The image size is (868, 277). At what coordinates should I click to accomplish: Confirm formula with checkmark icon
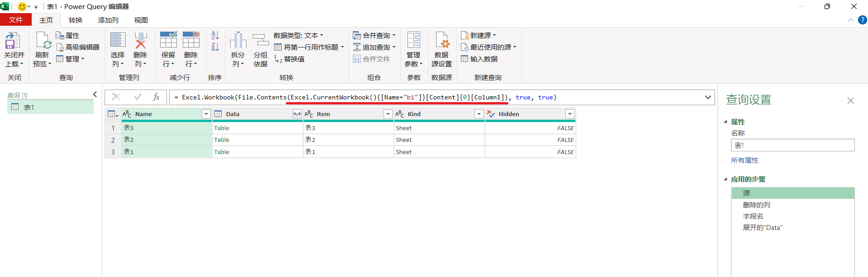(x=138, y=97)
